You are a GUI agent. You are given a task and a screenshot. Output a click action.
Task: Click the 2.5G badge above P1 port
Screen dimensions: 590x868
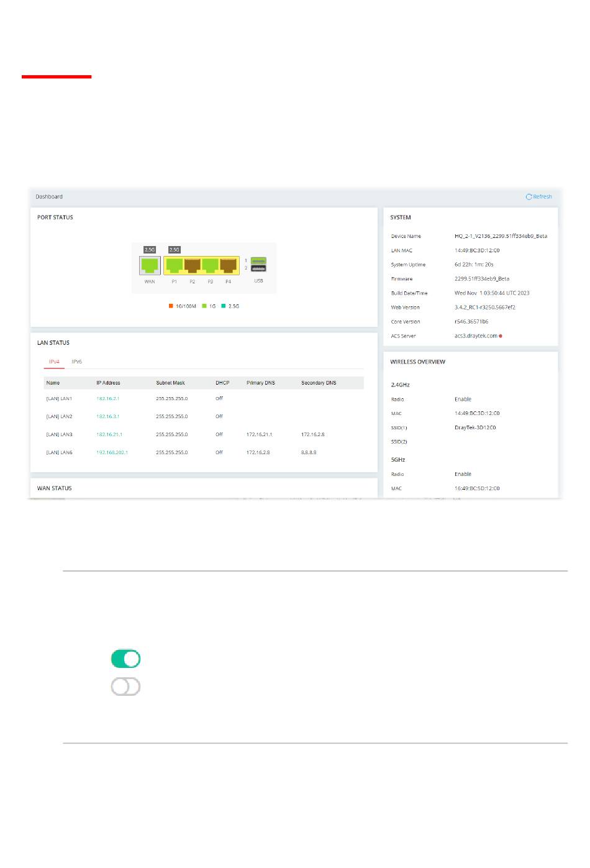(x=175, y=250)
